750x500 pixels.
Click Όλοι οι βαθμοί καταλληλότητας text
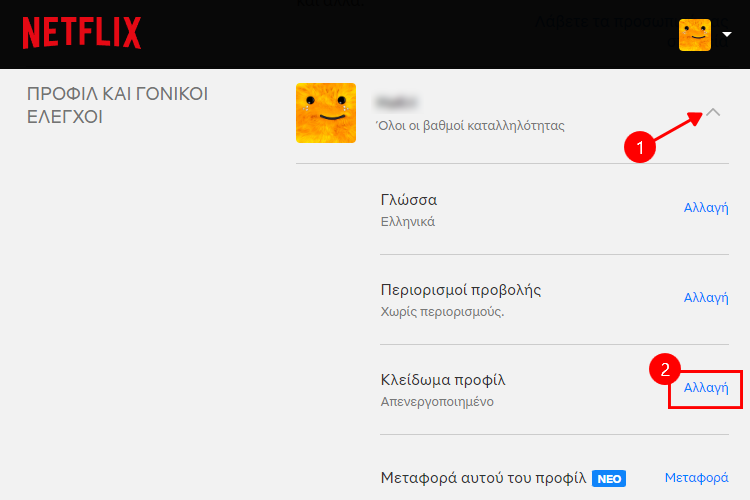pyautogui.click(x=470, y=126)
